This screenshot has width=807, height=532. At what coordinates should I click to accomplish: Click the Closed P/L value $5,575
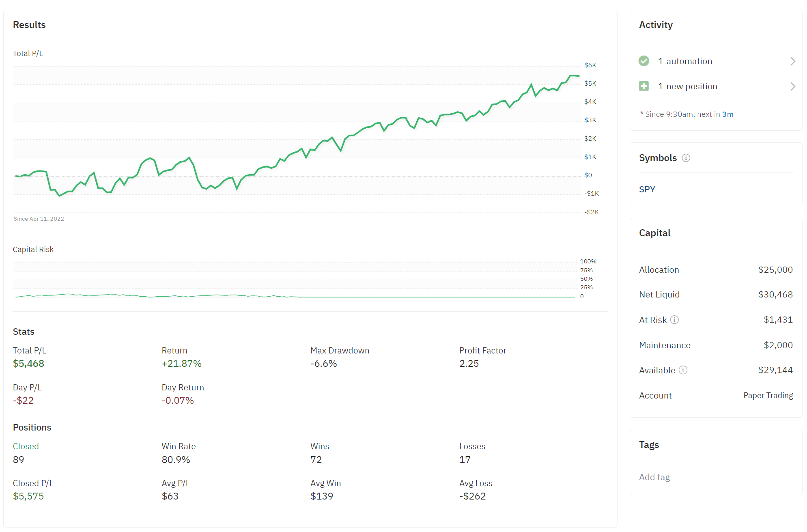coord(28,496)
